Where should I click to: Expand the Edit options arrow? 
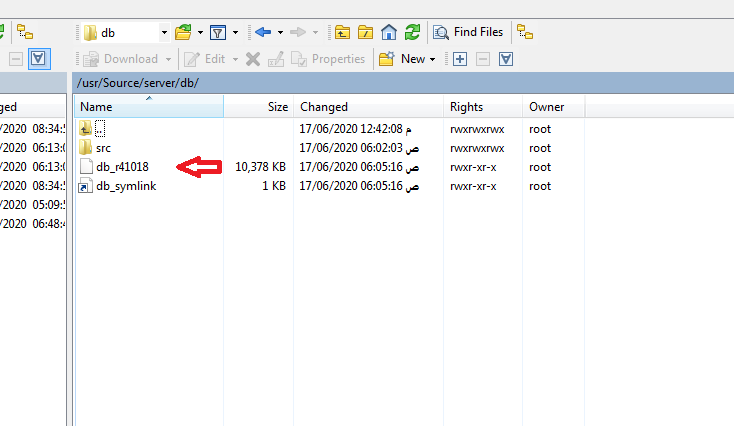(235, 59)
